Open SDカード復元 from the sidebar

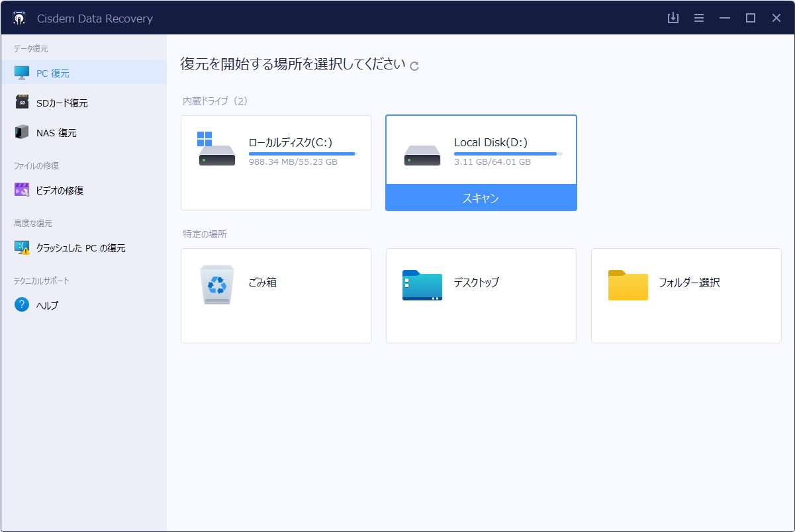point(62,103)
